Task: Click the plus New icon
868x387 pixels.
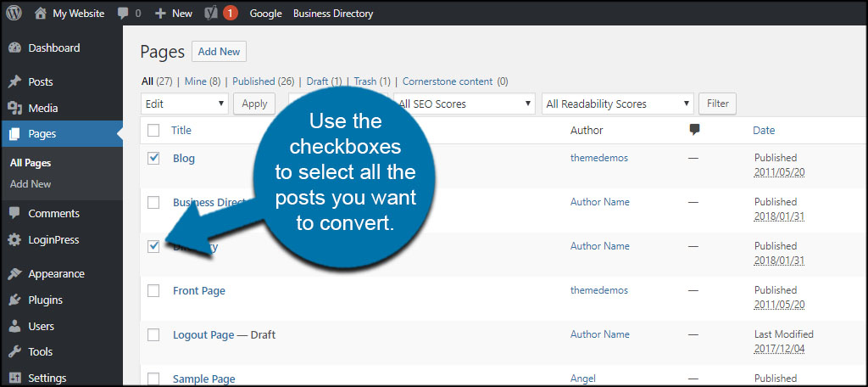Action: coord(160,14)
